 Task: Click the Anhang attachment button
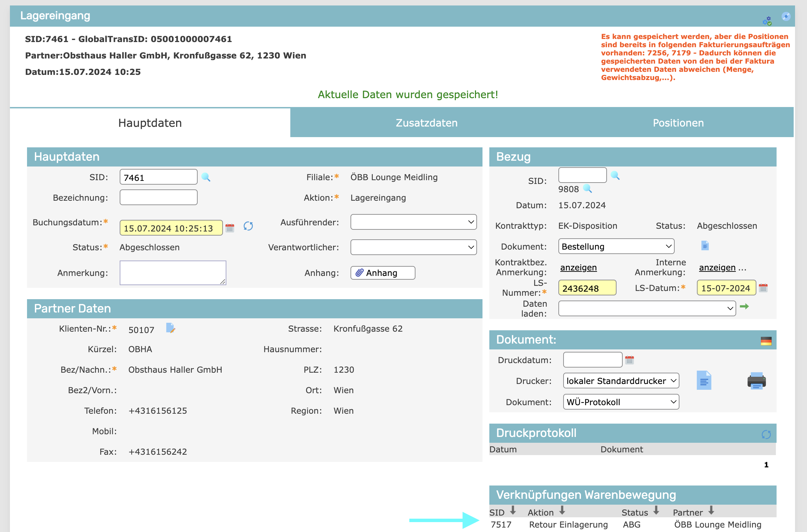(x=383, y=273)
